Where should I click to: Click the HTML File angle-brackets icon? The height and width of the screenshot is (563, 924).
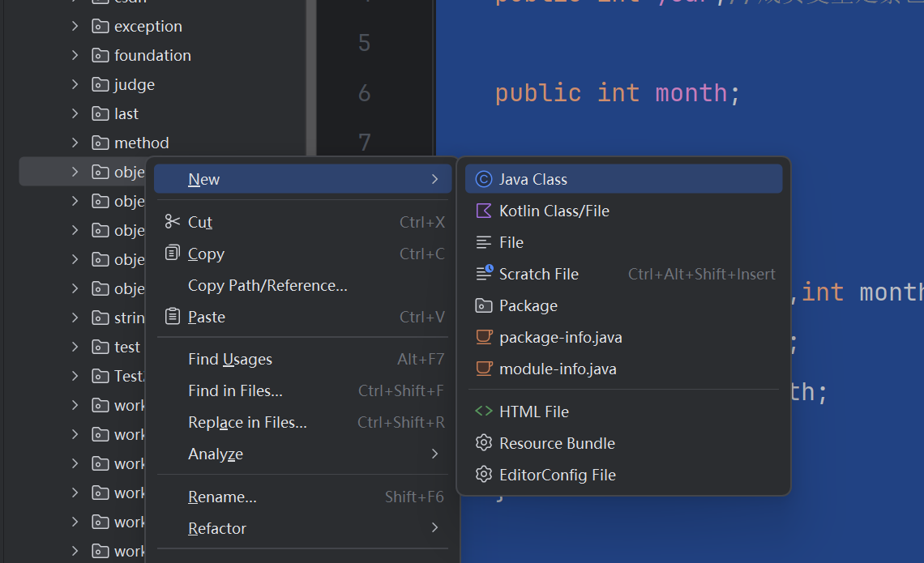point(484,411)
